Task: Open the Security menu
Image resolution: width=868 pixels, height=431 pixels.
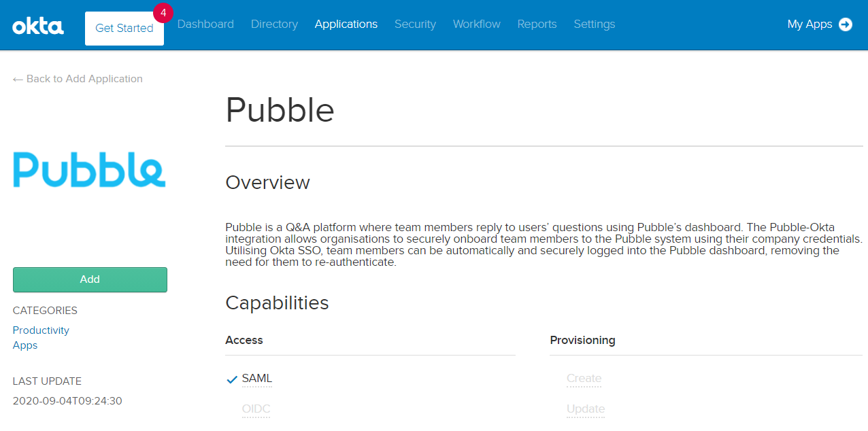Action: point(415,24)
